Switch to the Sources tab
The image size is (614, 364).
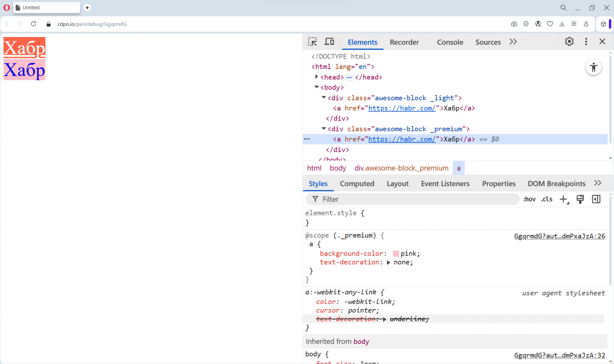click(x=488, y=42)
